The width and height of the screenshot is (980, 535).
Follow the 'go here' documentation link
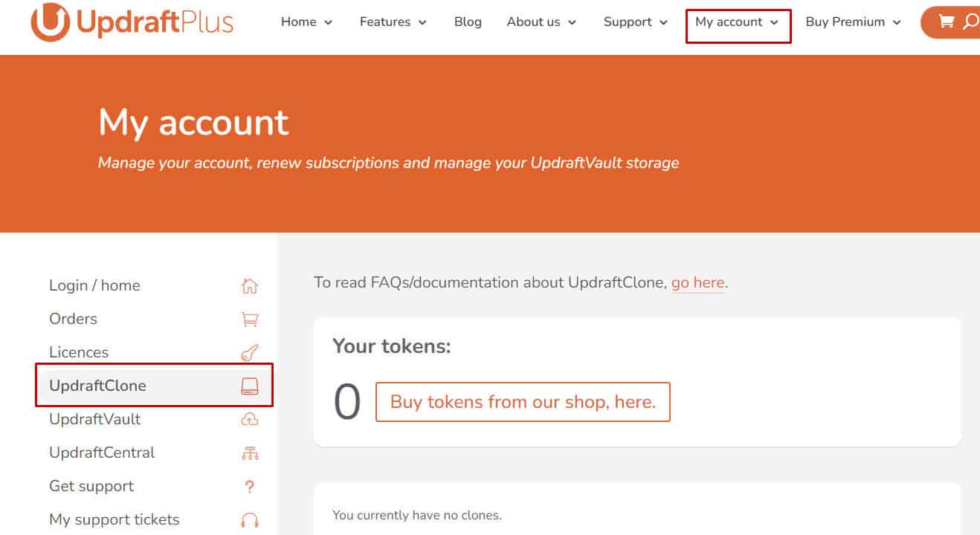tap(697, 283)
